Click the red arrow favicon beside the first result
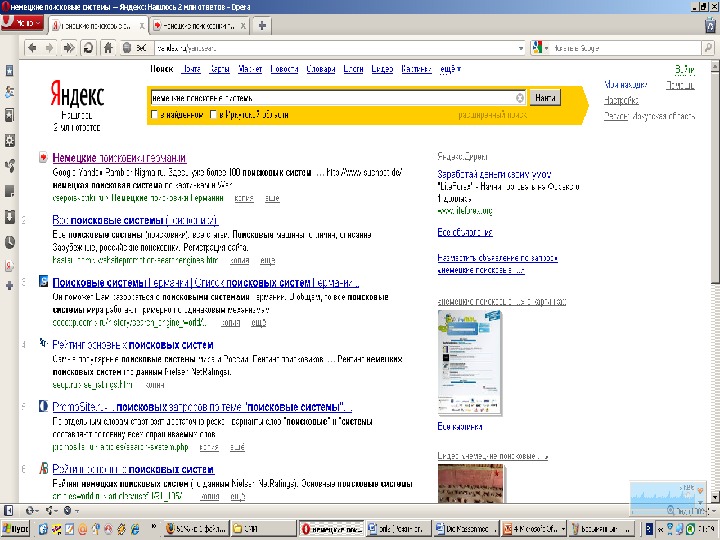Viewport: 720px width, 540px height. click(x=43, y=158)
